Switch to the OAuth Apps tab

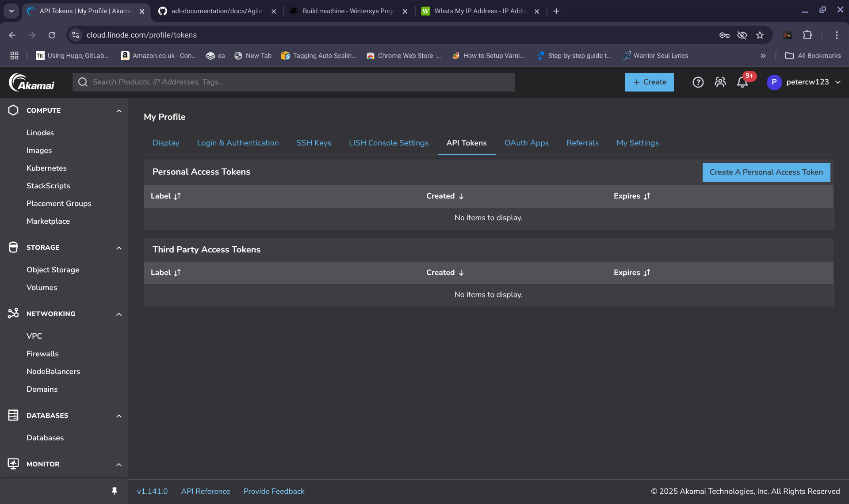tap(526, 143)
